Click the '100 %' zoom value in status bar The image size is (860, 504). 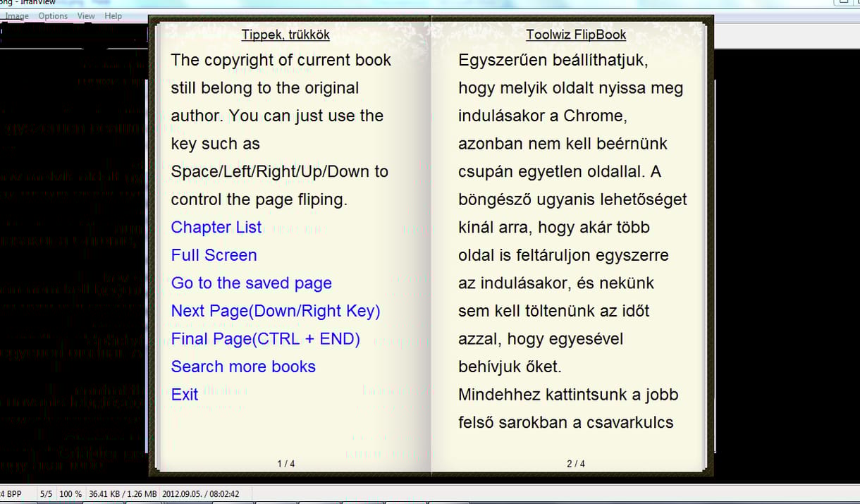tap(70, 494)
